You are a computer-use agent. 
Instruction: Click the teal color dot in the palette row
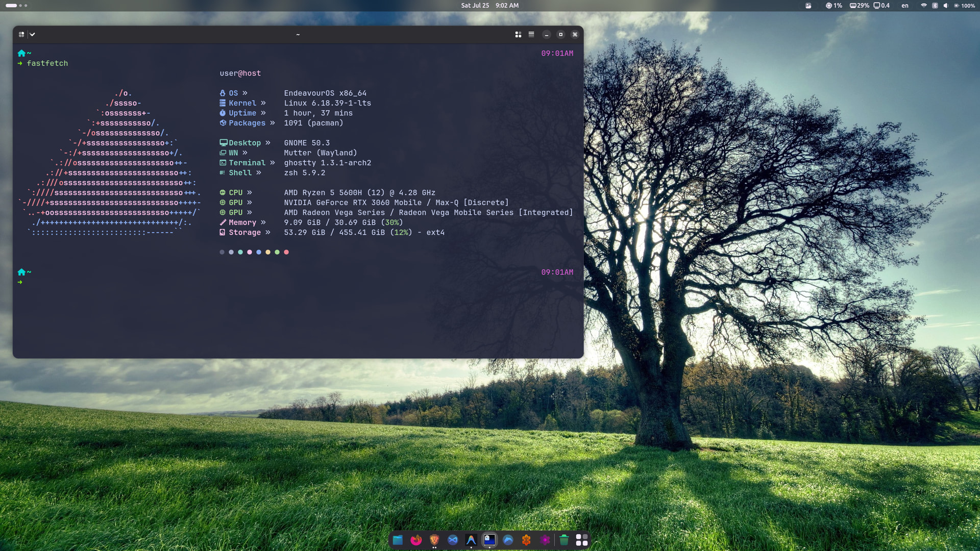(x=240, y=252)
